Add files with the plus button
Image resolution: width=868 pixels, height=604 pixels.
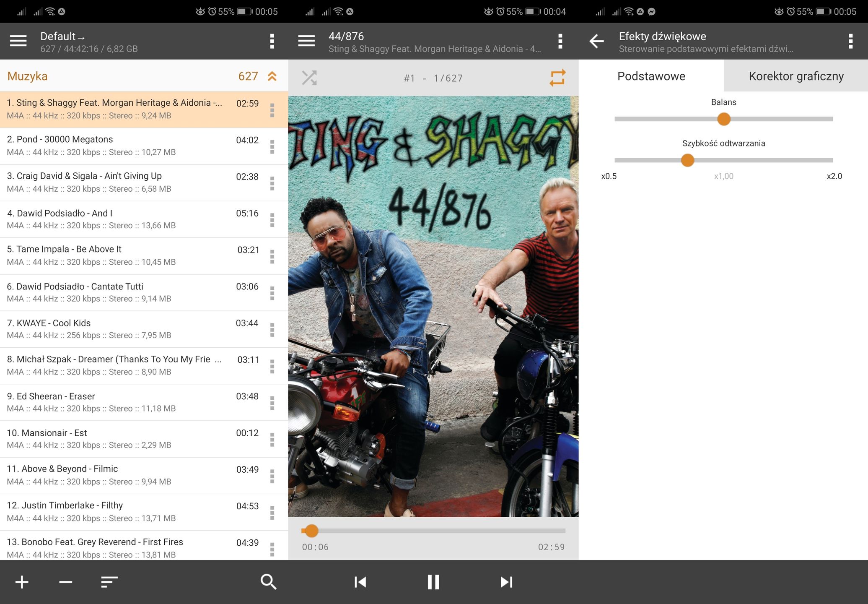pyautogui.click(x=22, y=582)
